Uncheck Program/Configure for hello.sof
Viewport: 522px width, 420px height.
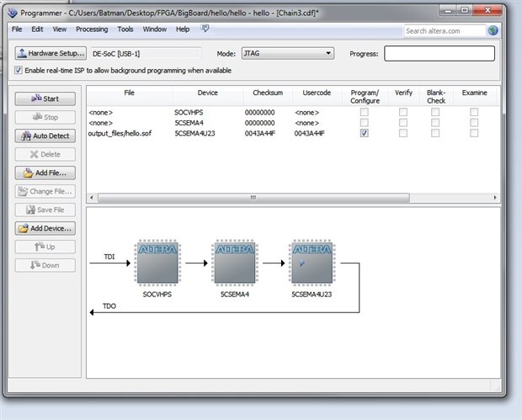(x=364, y=133)
